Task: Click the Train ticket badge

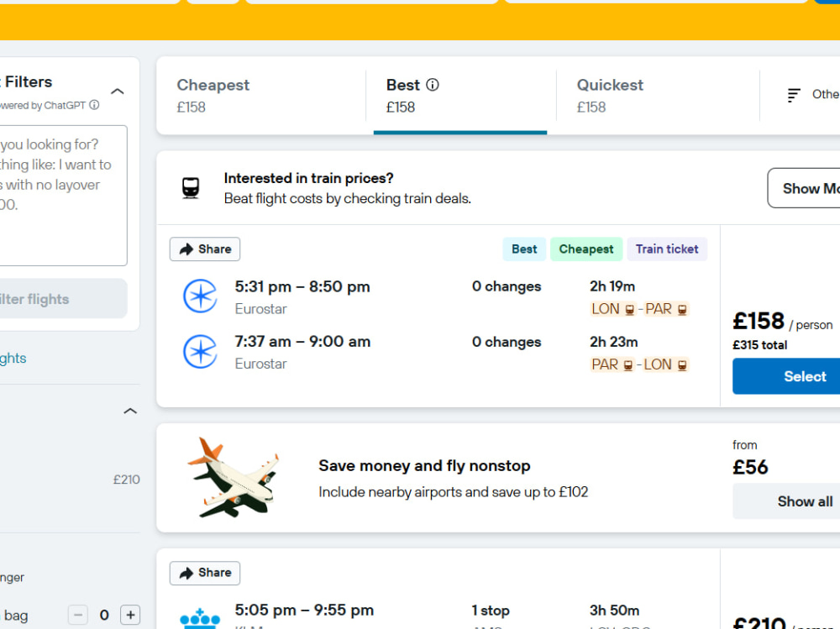Action: (x=667, y=249)
